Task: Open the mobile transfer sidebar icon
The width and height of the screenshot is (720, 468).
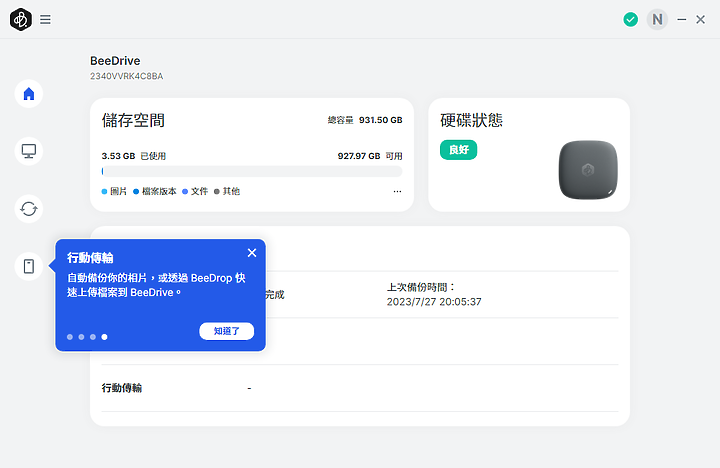Action: pos(28,266)
